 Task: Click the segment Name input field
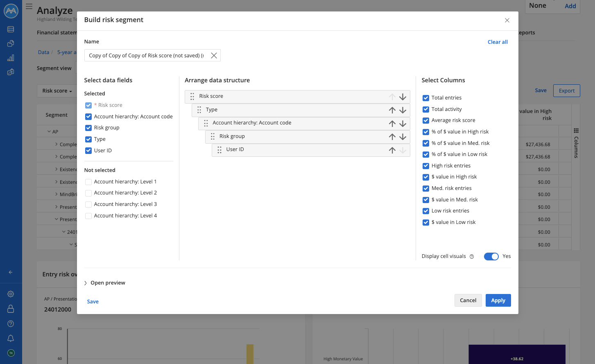pyautogui.click(x=147, y=55)
